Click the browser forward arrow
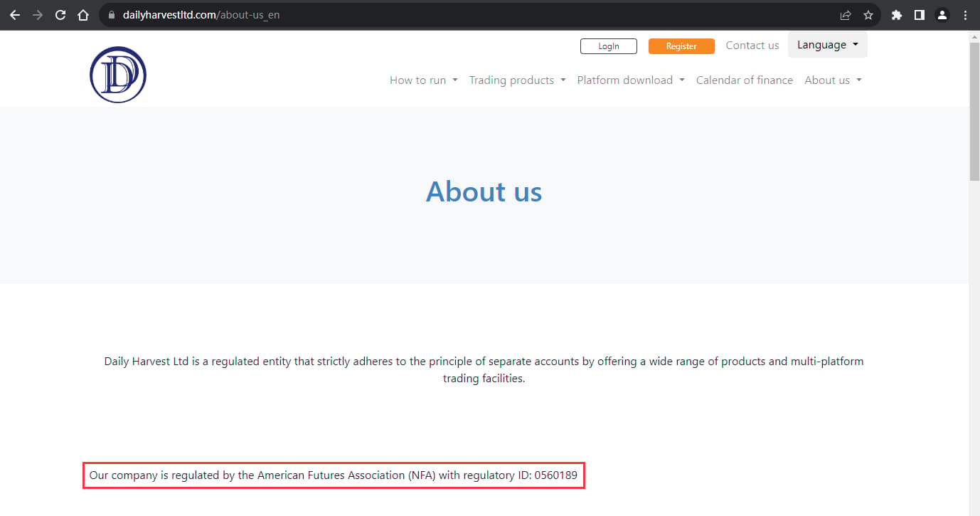The image size is (980, 516). (38, 15)
